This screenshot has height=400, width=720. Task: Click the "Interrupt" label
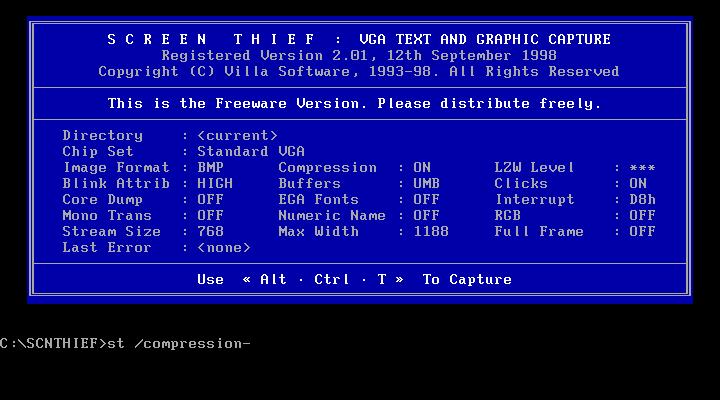(x=534, y=200)
